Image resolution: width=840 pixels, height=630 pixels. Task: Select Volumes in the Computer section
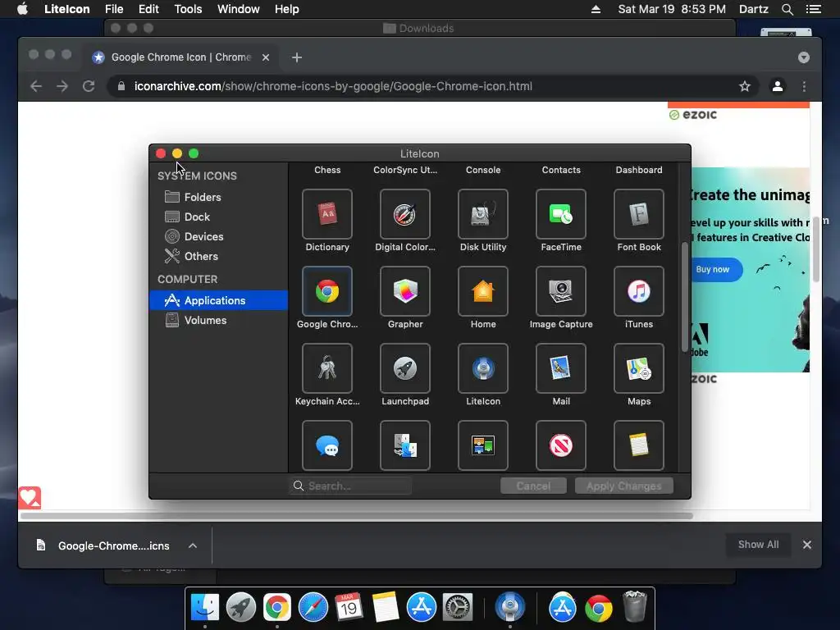point(218,320)
